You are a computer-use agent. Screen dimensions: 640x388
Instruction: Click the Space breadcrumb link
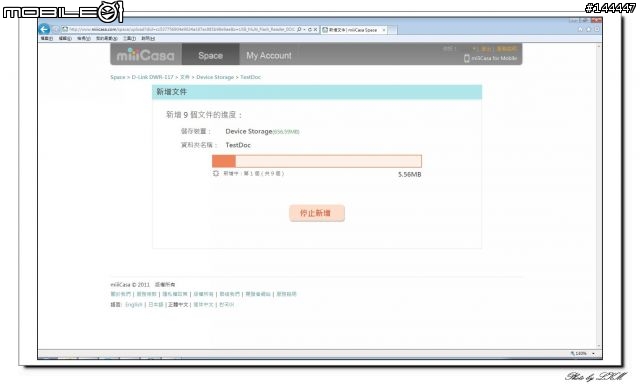click(x=118, y=77)
